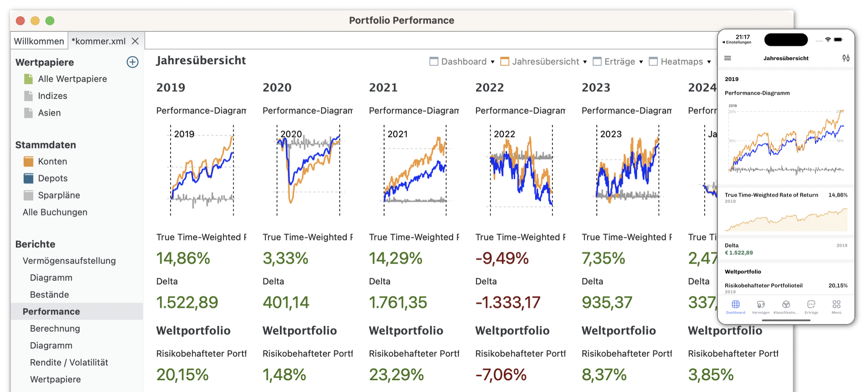Expand the Heatmaps dropdown arrow
868x392 pixels.
point(709,62)
